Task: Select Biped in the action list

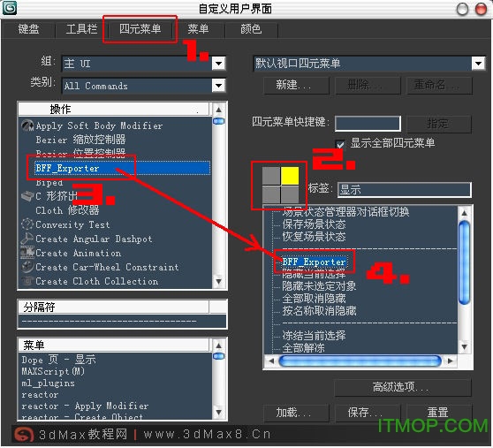Action: click(x=49, y=183)
